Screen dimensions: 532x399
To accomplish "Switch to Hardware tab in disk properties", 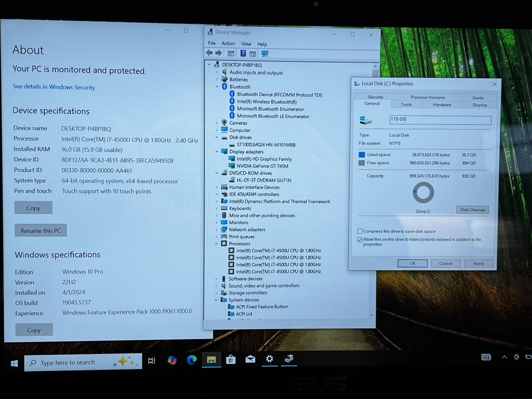I will pyautogui.click(x=442, y=105).
